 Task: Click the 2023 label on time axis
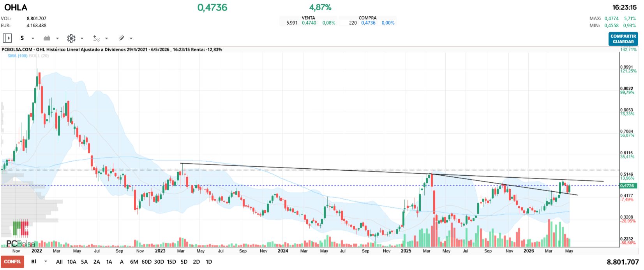click(160, 251)
